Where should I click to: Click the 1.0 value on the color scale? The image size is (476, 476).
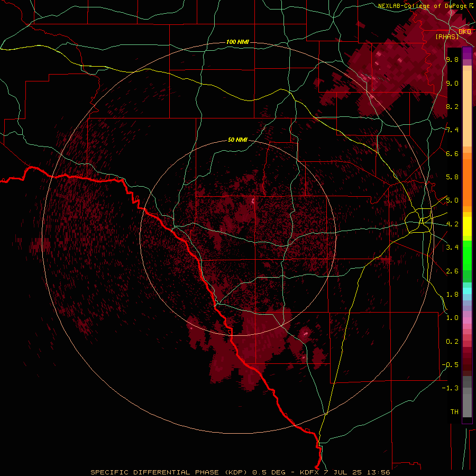click(452, 318)
